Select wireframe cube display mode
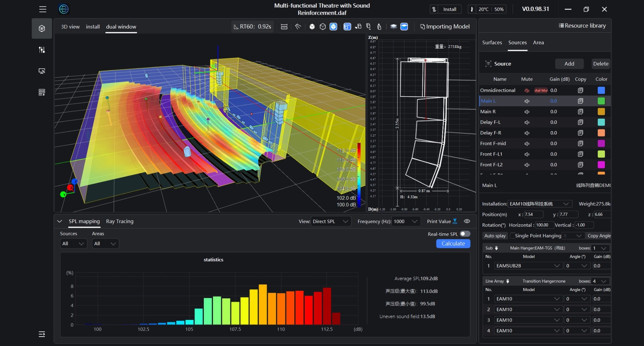This screenshot has height=346, width=644. 323,26
